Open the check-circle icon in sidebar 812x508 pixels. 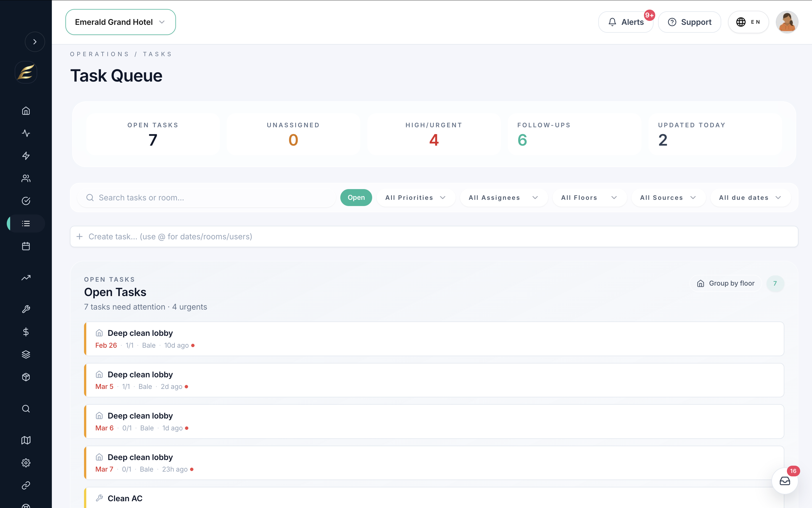[x=26, y=201]
